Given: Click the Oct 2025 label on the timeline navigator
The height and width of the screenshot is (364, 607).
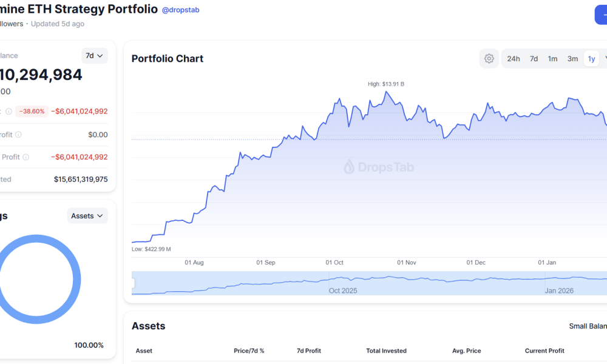Looking at the screenshot, I should (343, 291).
